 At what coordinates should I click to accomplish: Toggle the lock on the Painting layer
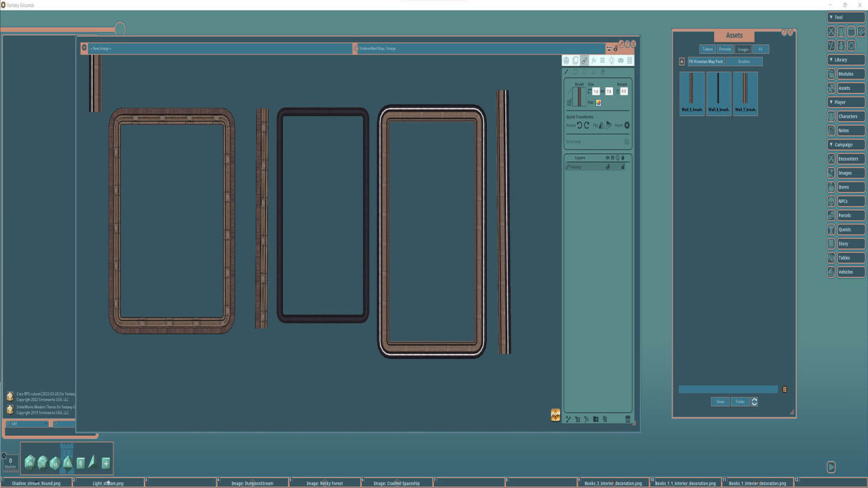pos(623,167)
